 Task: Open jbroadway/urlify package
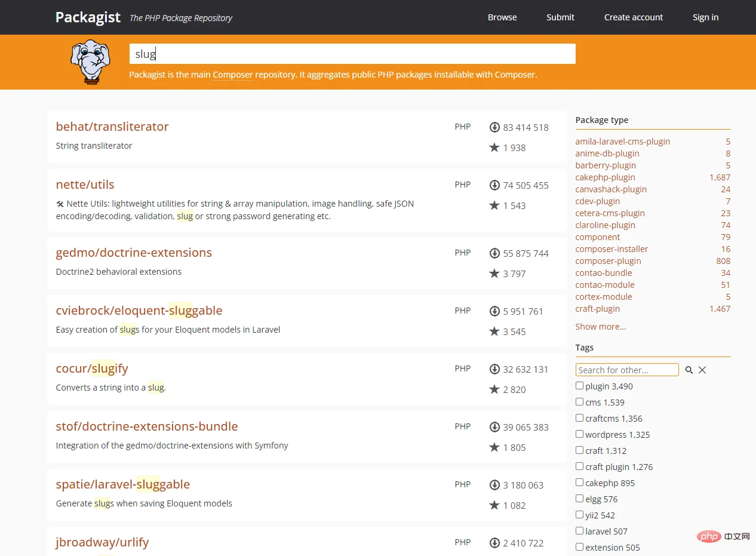point(102,542)
